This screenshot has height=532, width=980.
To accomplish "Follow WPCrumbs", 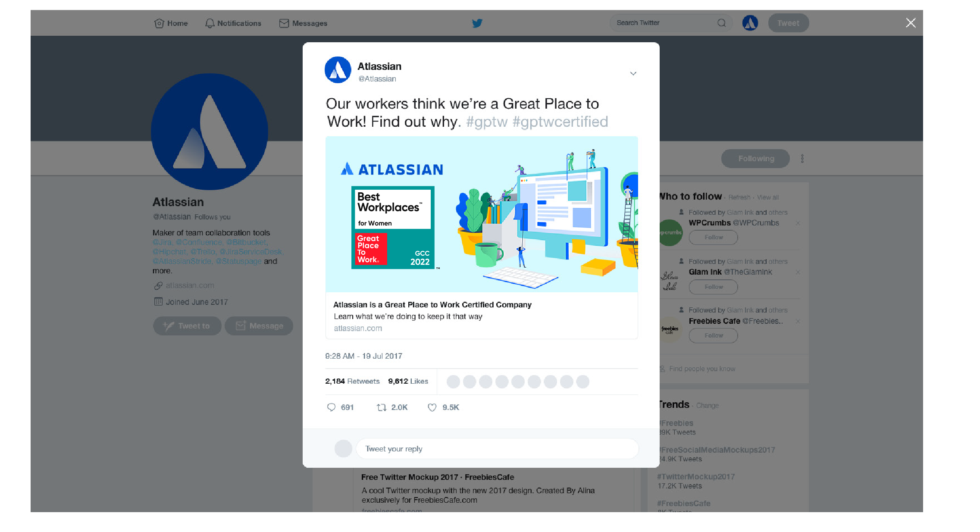I will [x=714, y=238].
